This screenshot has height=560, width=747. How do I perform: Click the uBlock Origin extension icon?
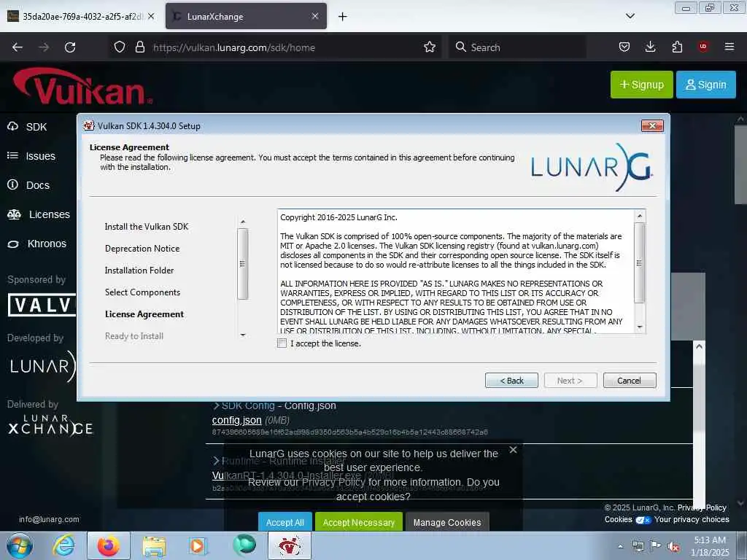[703, 47]
